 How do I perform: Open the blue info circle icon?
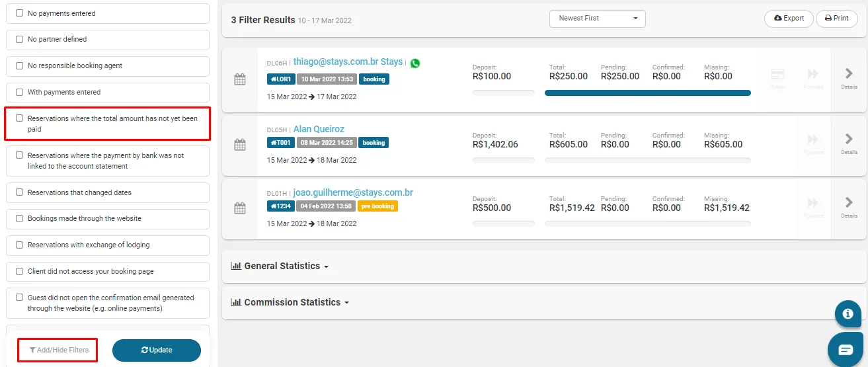[x=848, y=314]
